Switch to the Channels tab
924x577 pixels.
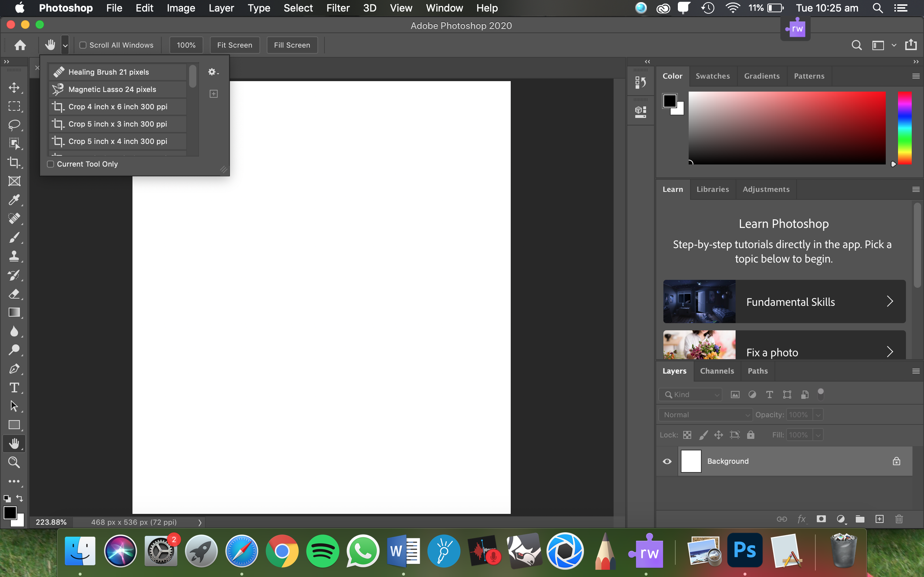pyautogui.click(x=717, y=371)
